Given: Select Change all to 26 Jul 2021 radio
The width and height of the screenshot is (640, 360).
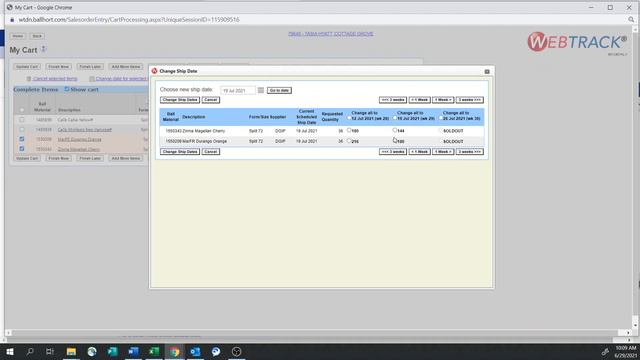Looking at the screenshot, I should [441, 118].
